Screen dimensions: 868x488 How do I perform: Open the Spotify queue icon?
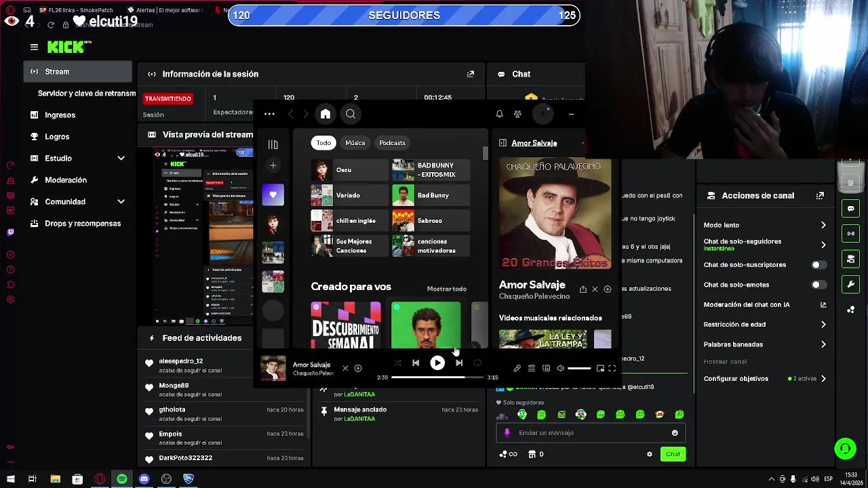(x=532, y=368)
